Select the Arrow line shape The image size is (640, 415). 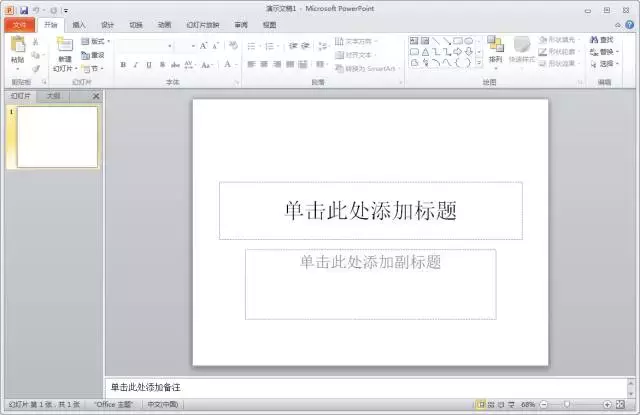tap(447, 41)
